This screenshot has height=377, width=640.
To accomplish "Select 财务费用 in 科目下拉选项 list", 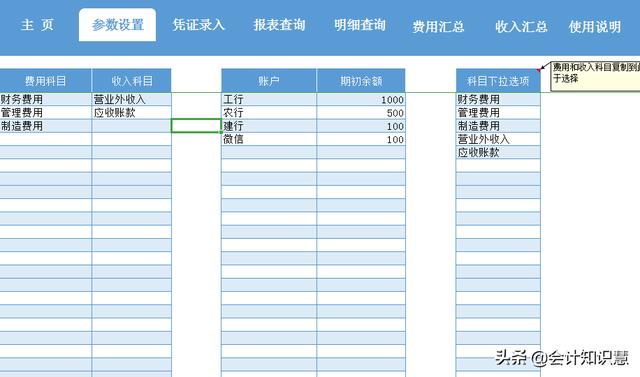I will 498,99.
